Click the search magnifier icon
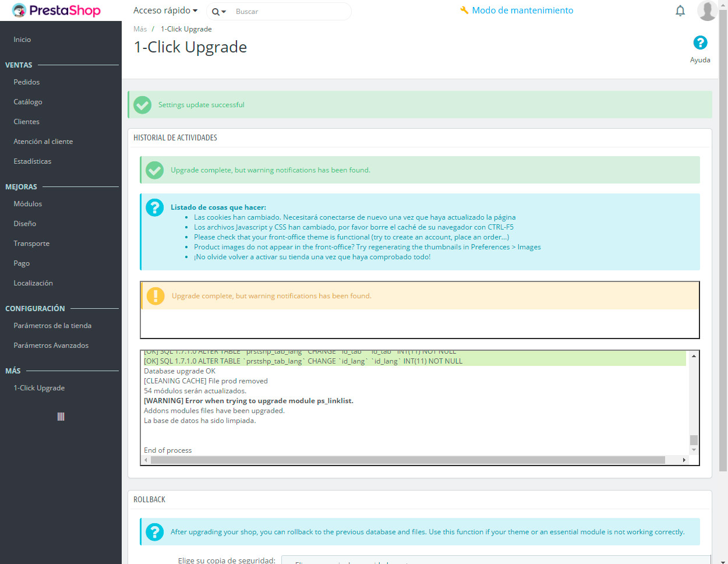This screenshot has width=728, height=564. click(215, 12)
